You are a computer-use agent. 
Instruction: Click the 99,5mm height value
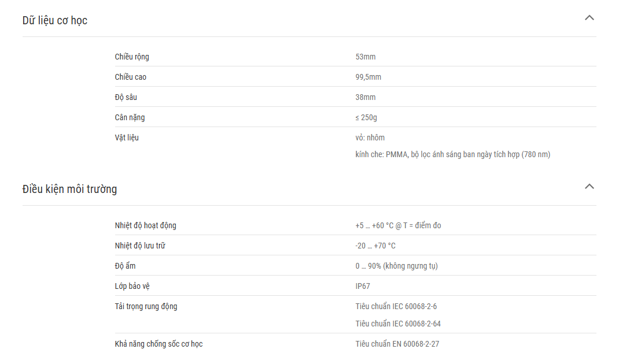[x=368, y=77]
